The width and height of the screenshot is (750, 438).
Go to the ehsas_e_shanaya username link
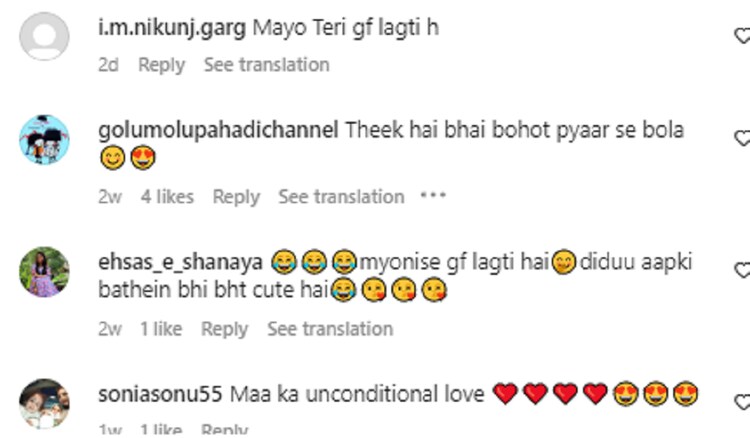(x=180, y=262)
